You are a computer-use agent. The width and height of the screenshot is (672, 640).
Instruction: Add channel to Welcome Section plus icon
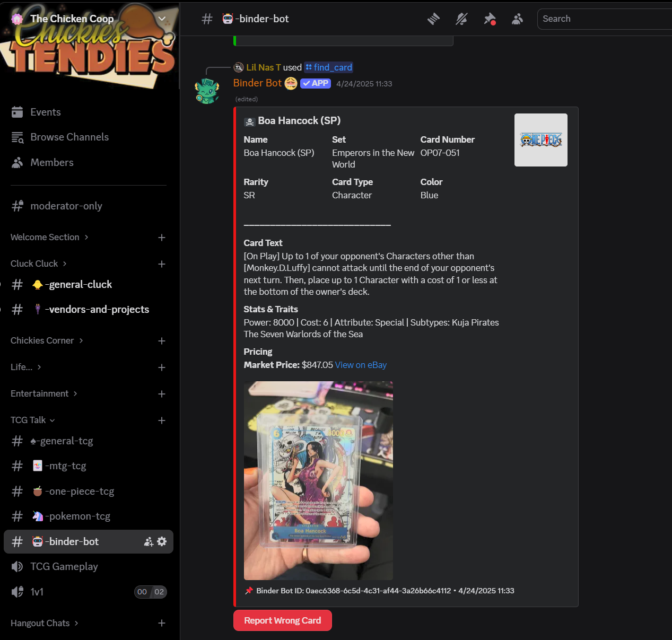(162, 238)
